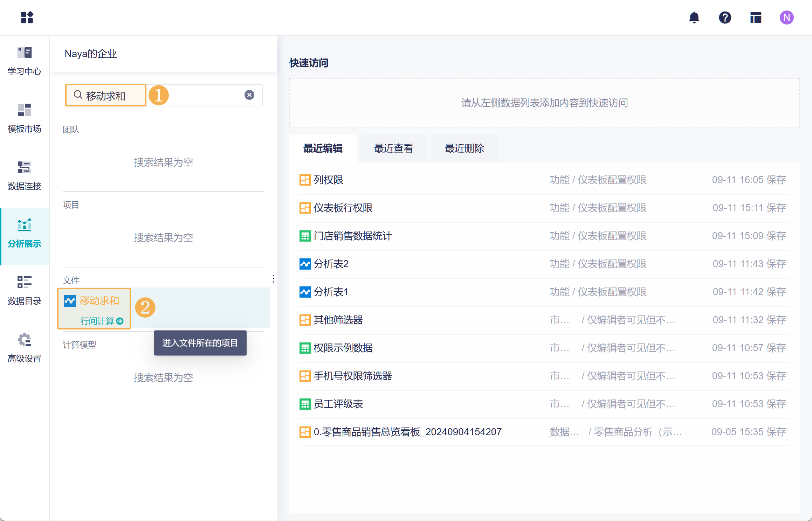Switch to 最近删除 tab
Viewport: 812px width, 521px height.
tap(464, 148)
